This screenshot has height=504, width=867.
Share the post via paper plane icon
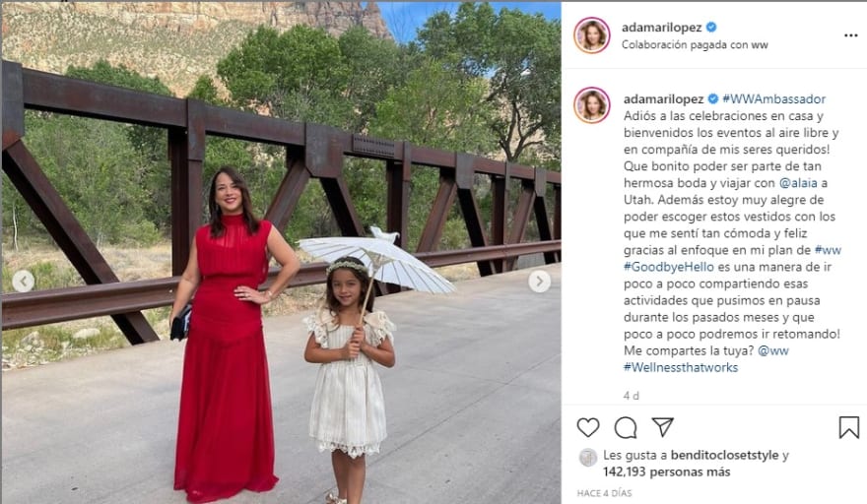click(662, 426)
